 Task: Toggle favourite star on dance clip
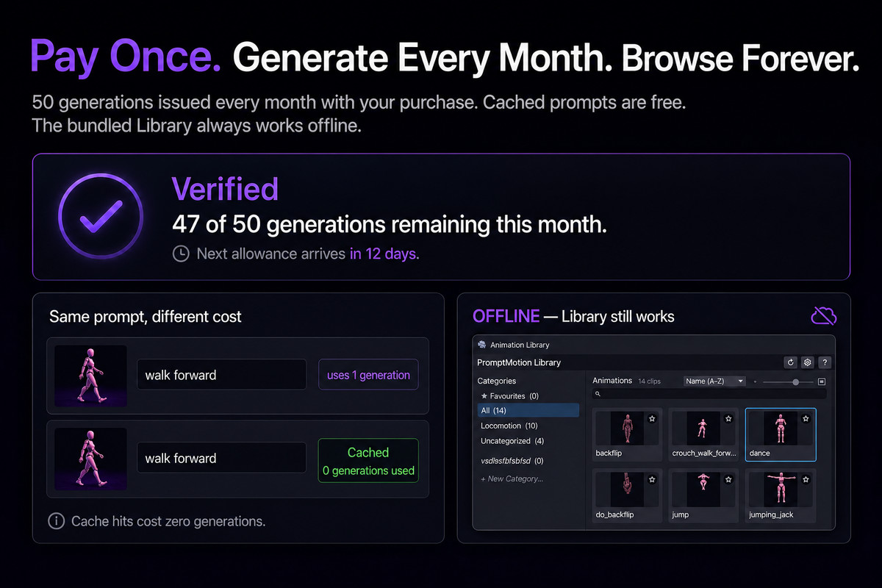tap(806, 418)
